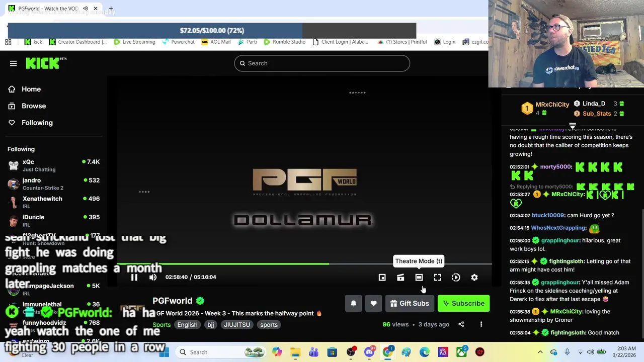The height and width of the screenshot is (362, 644).
Task: Follow PGFworld with the heart button
Action: point(373,303)
